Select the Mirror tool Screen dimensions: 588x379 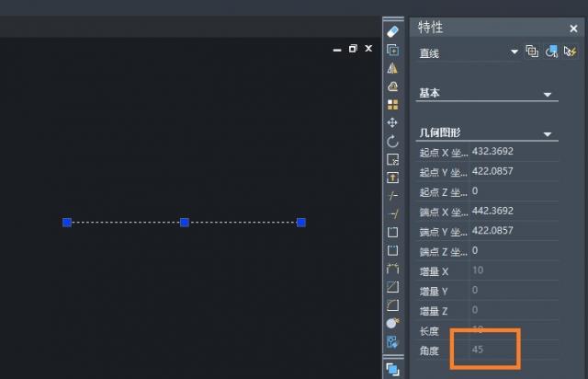[392, 68]
